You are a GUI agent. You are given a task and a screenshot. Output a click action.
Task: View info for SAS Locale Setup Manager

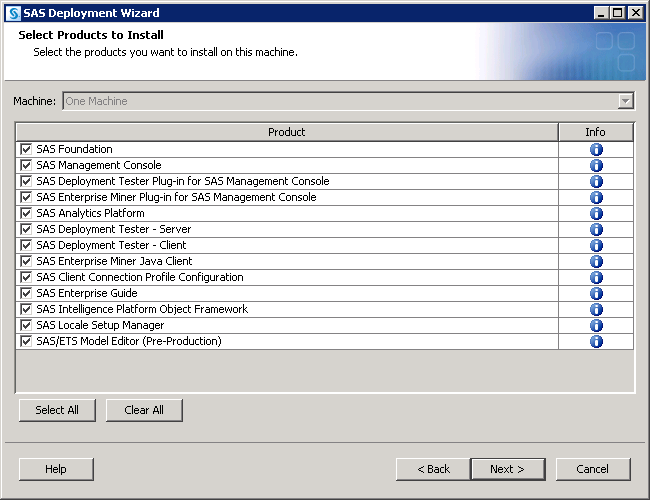(596, 325)
